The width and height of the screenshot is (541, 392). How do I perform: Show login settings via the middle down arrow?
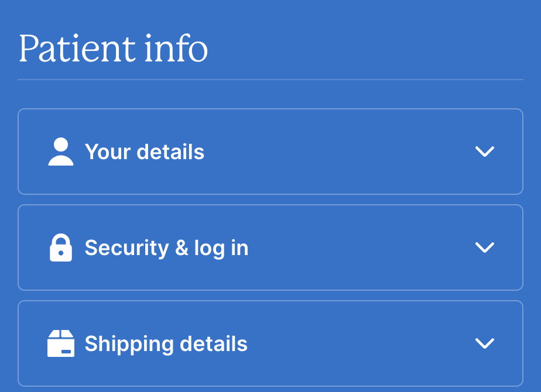[485, 247]
